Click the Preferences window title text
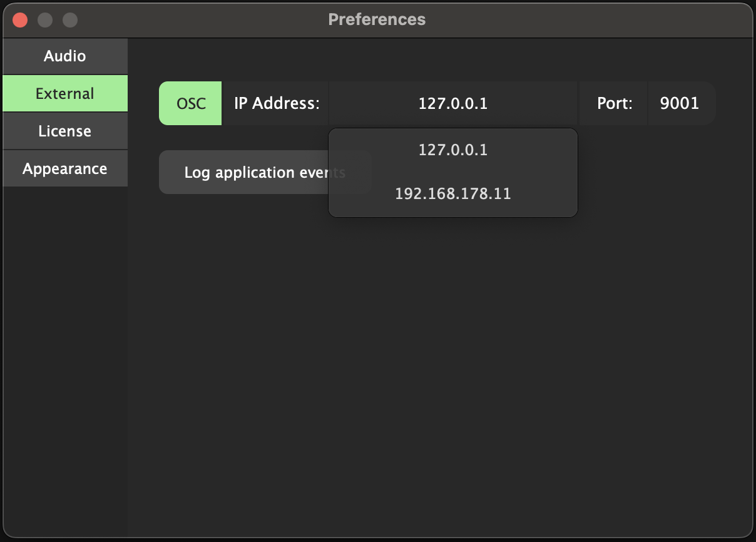 (377, 19)
